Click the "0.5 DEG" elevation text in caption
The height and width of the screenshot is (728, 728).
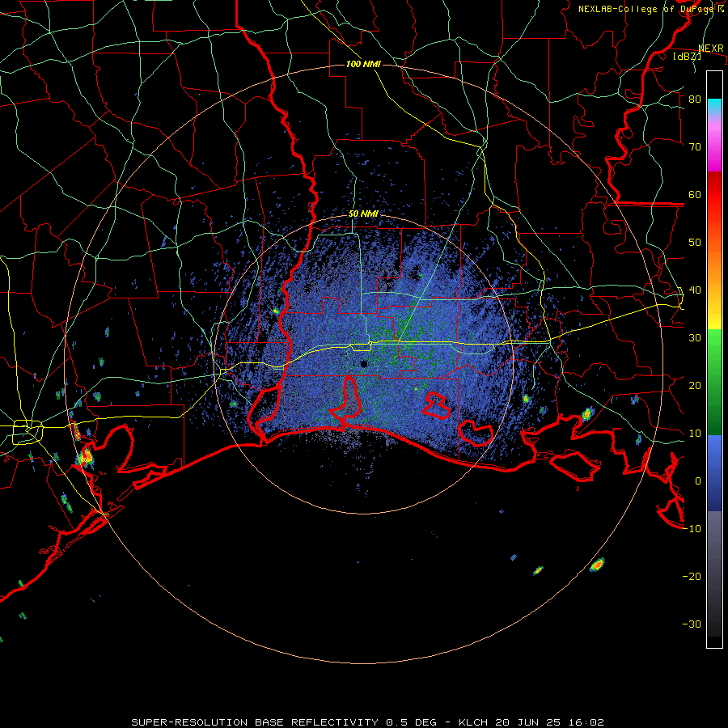[x=411, y=722]
